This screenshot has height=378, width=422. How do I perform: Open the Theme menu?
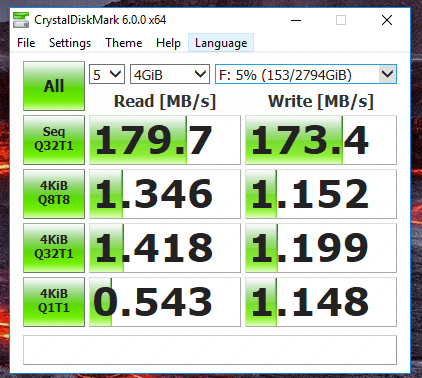(124, 43)
